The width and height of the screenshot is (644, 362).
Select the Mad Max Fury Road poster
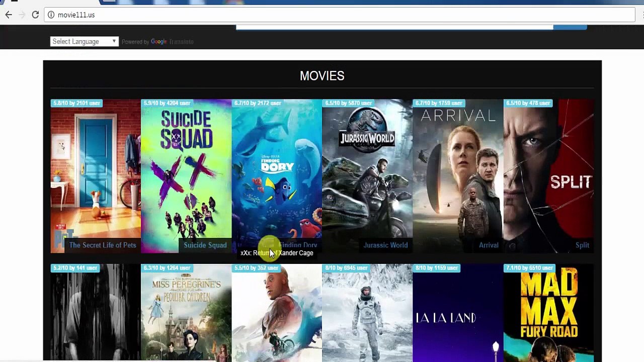click(548, 313)
